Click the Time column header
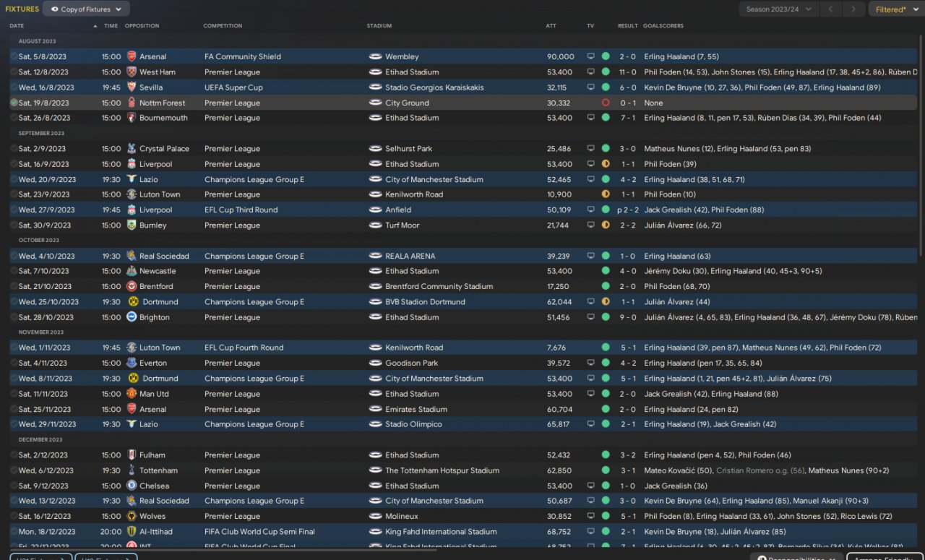The width and height of the screenshot is (925, 560). pyautogui.click(x=111, y=26)
